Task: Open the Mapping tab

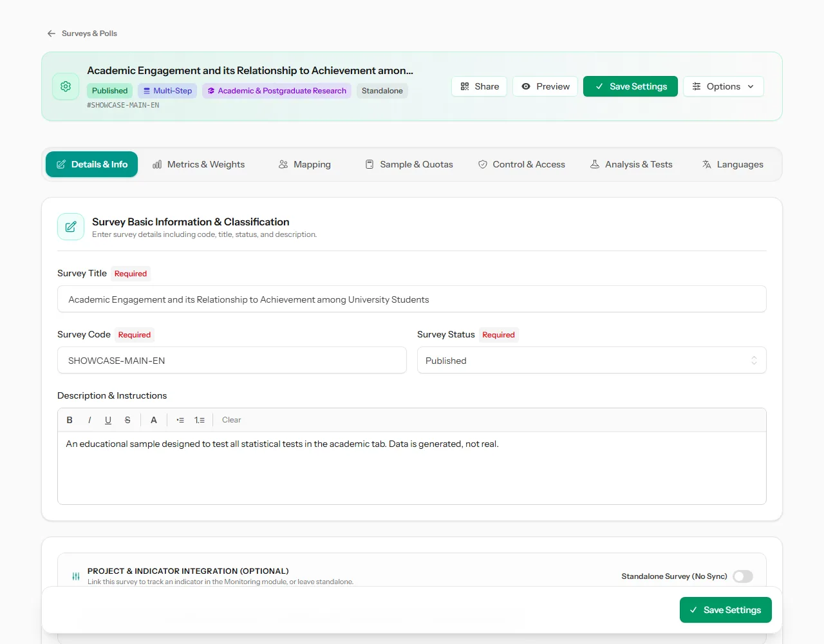Action: point(304,164)
